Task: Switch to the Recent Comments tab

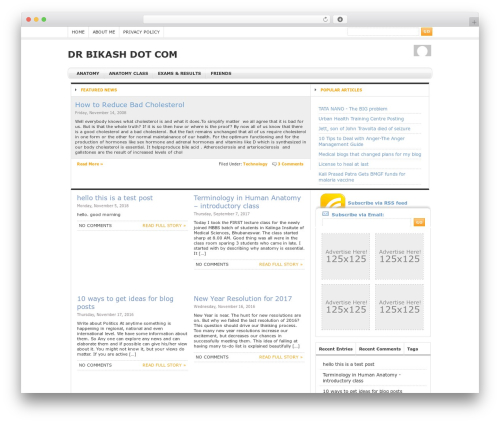Action: point(380,349)
